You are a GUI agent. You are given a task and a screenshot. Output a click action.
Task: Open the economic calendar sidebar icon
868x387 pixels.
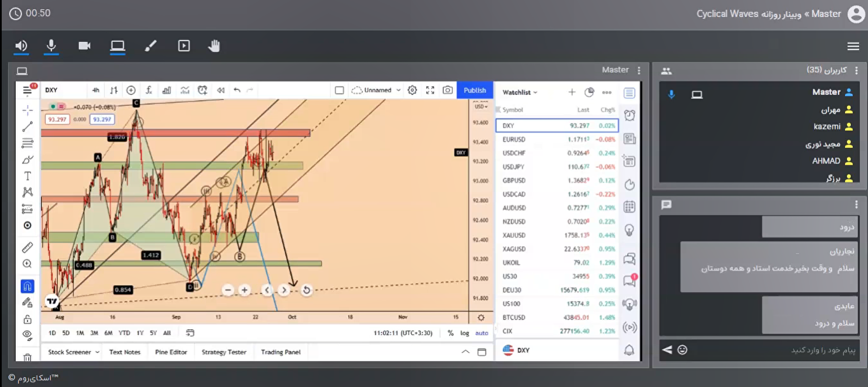point(629,206)
